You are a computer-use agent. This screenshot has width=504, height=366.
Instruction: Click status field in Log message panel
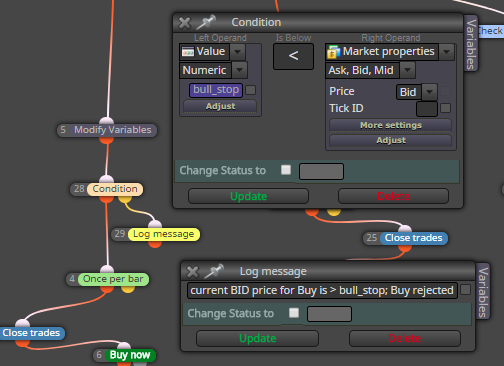point(329,314)
